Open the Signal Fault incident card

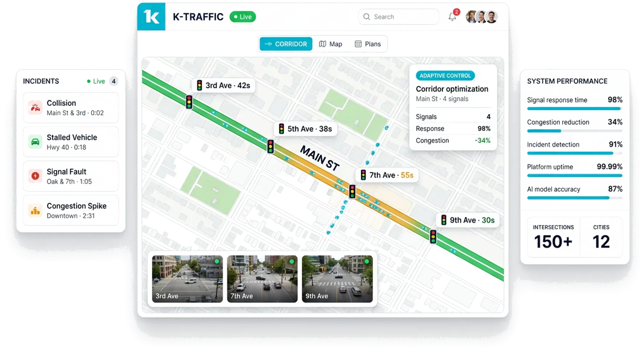(71, 176)
